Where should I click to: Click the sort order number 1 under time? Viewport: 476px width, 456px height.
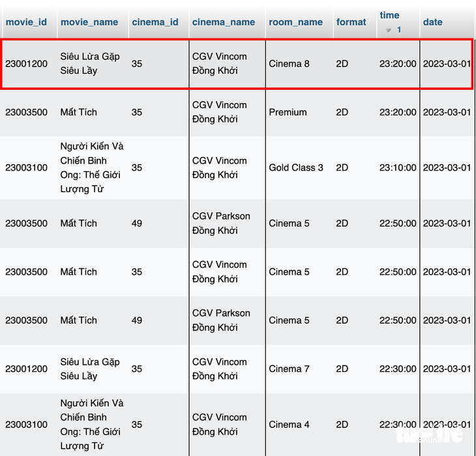pyautogui.click(x=399, y=30)
